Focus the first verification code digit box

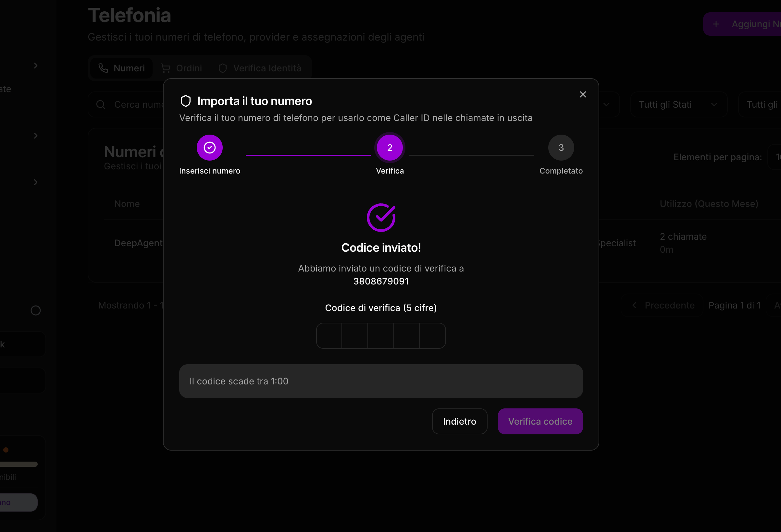pos(329,335)
